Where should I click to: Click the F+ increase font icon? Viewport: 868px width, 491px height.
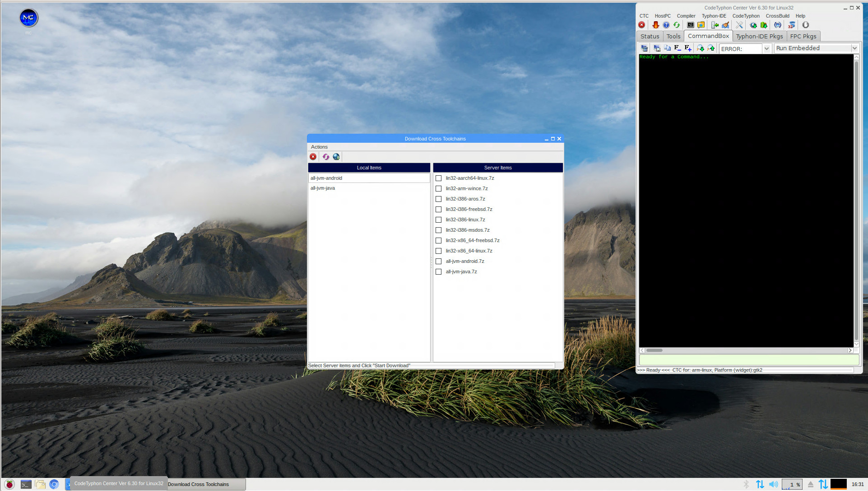pyautogui.click(x=687, y=48)
